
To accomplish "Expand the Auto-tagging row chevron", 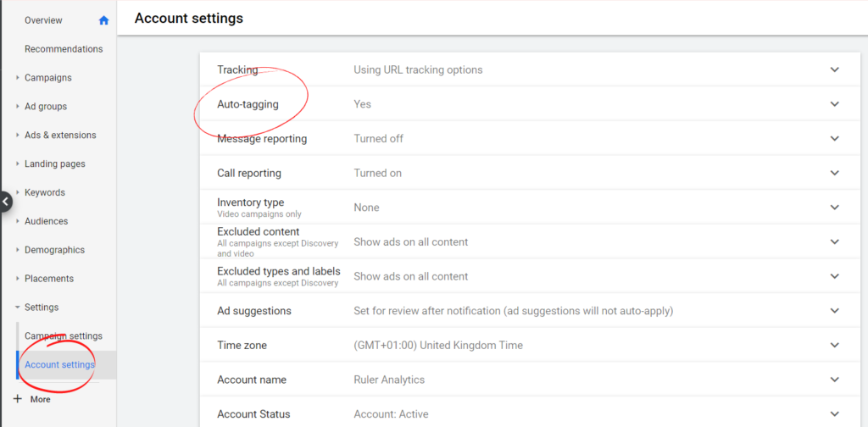I will pos(834,104).
